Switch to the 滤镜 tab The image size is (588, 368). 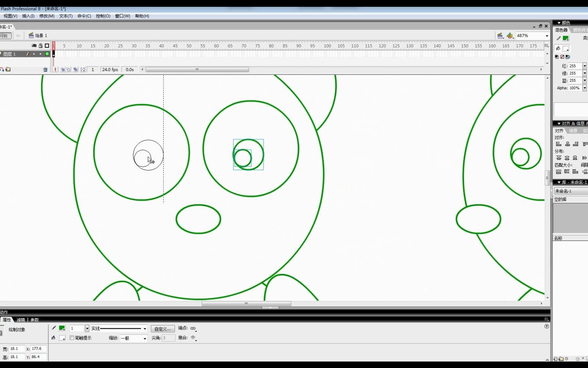point(21,320)
